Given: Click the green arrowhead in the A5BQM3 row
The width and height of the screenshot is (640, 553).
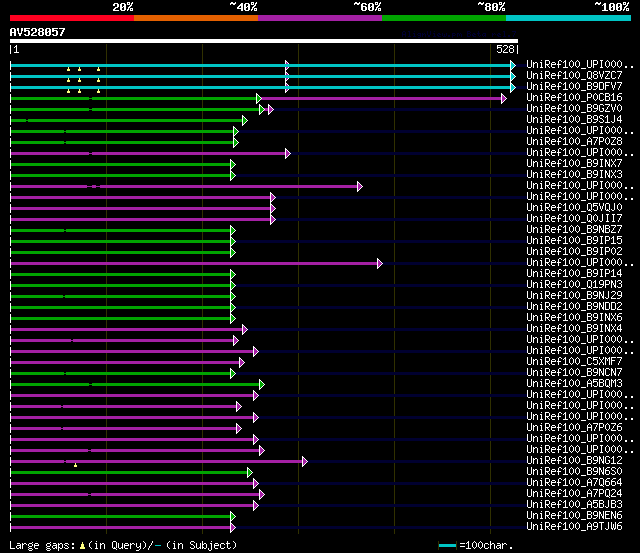Looking at the screenshot, I should 262,384.
